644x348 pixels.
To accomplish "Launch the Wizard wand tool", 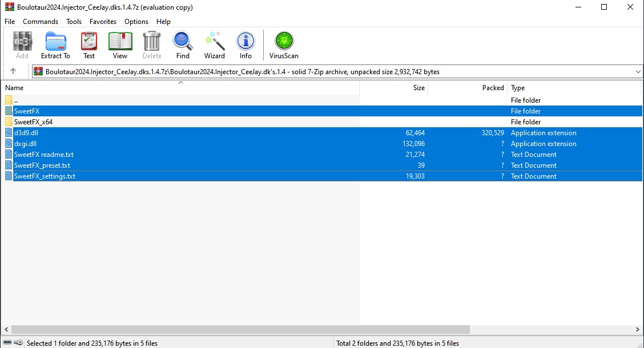I will click(x=215, y=41).
